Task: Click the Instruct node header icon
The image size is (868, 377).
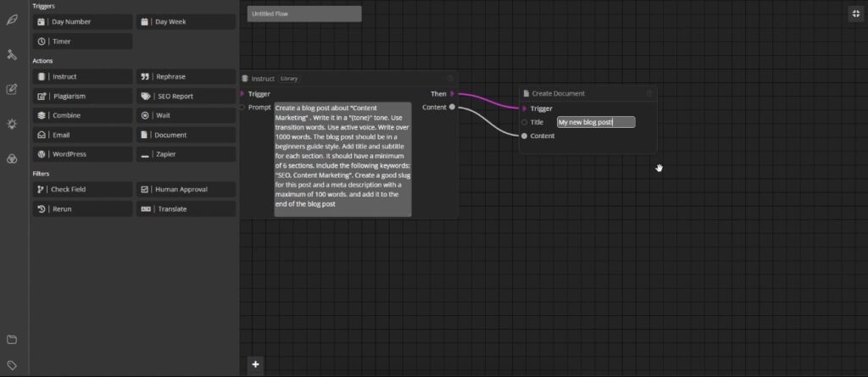Action: (245, 79)
